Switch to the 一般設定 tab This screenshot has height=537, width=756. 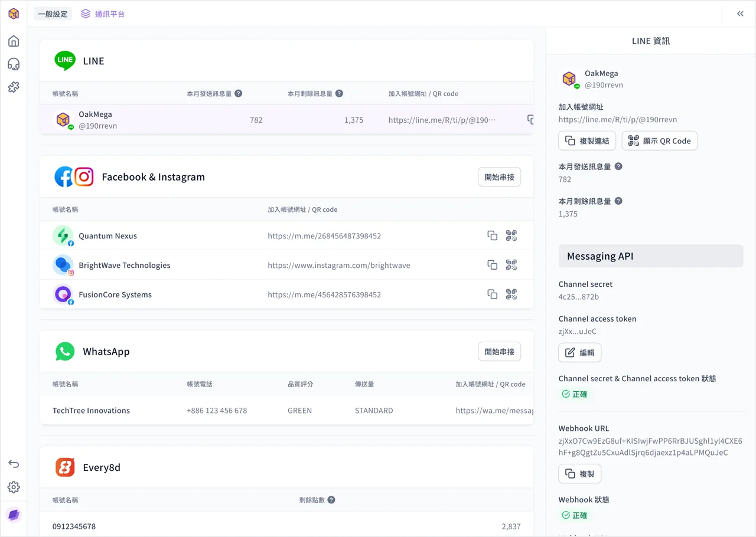(x=53, y=14)
